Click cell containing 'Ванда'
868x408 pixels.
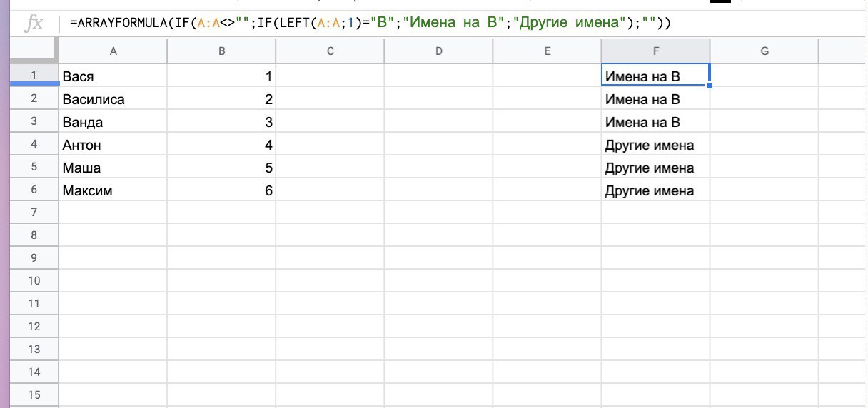click(113, 121)
